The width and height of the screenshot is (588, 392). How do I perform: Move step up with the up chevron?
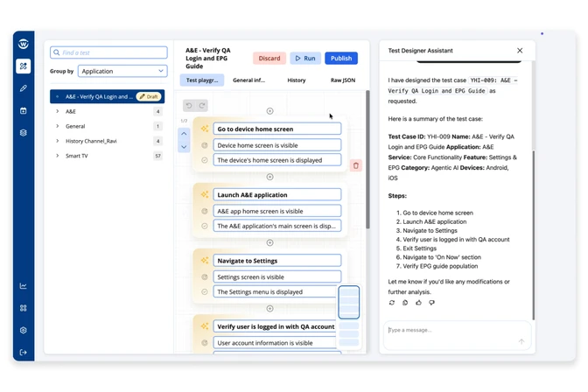pyautogui.click(x=184, y=134)
